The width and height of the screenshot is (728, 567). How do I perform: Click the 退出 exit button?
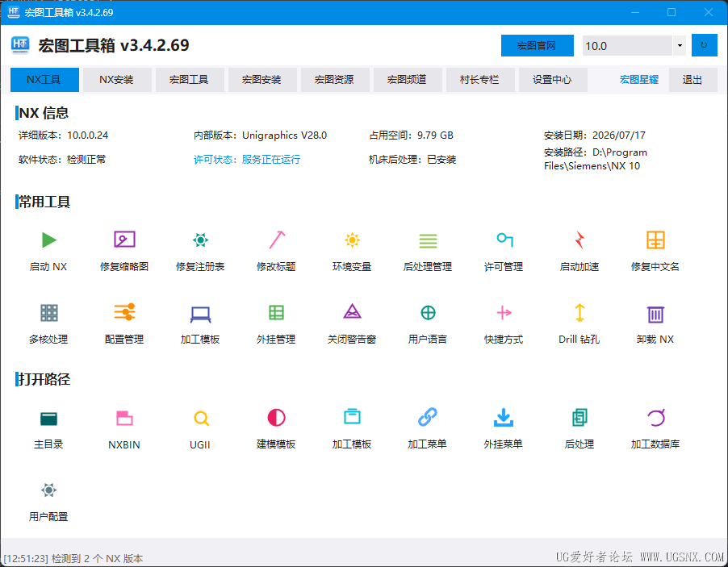click(x=693, y=80)
